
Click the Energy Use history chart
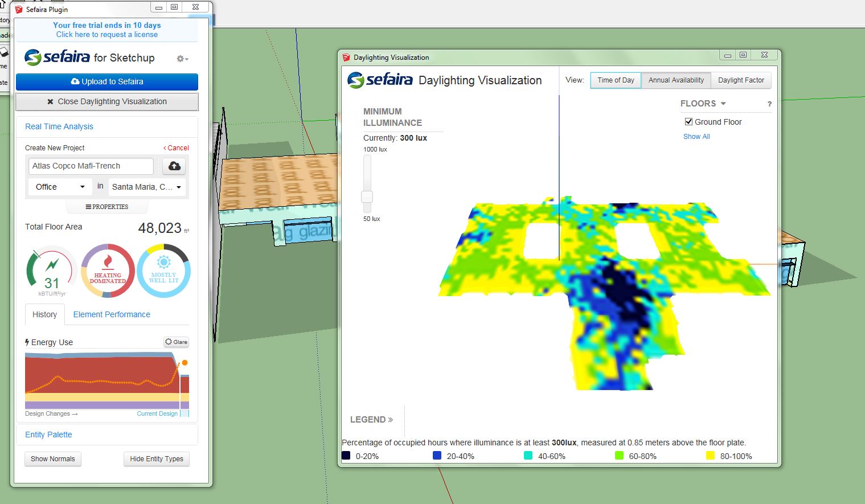point(107,380)
